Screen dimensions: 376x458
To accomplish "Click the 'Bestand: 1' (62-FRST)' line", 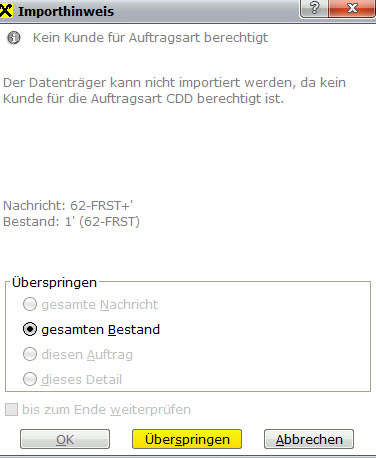I will 71,221.
